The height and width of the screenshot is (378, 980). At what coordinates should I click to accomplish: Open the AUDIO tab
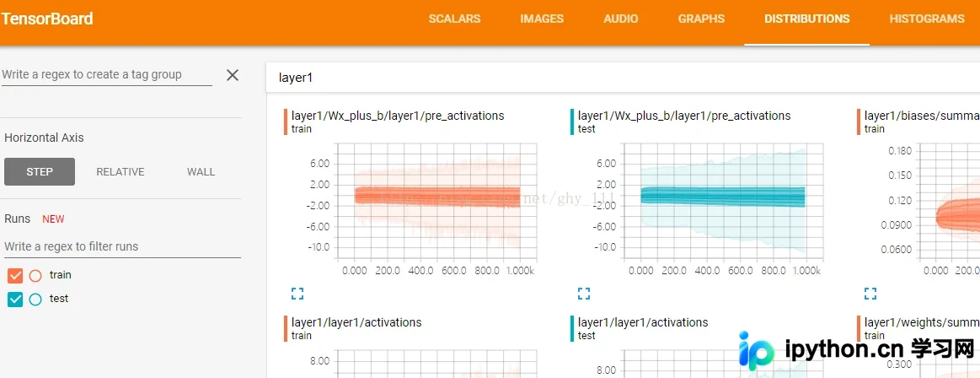pyautogui.click(x=621, y=19)
